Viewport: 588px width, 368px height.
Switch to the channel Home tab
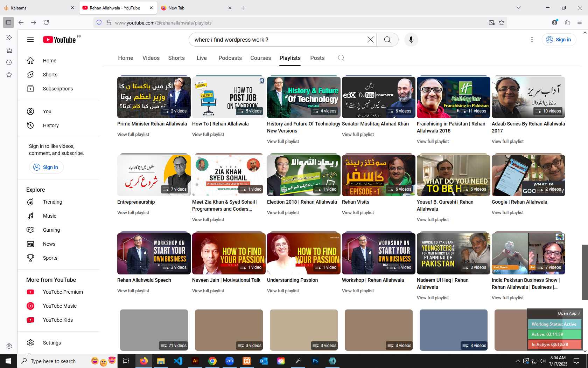(126, 58)
